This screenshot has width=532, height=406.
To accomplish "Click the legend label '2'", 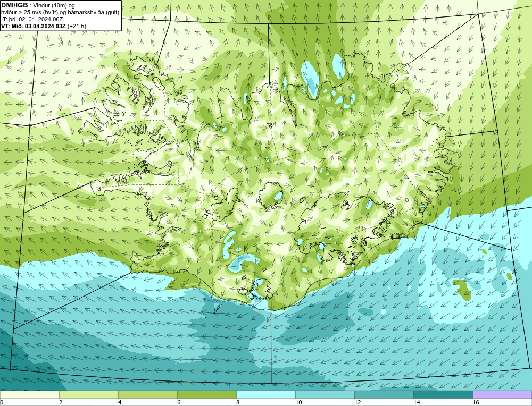I will pos(61,402).
